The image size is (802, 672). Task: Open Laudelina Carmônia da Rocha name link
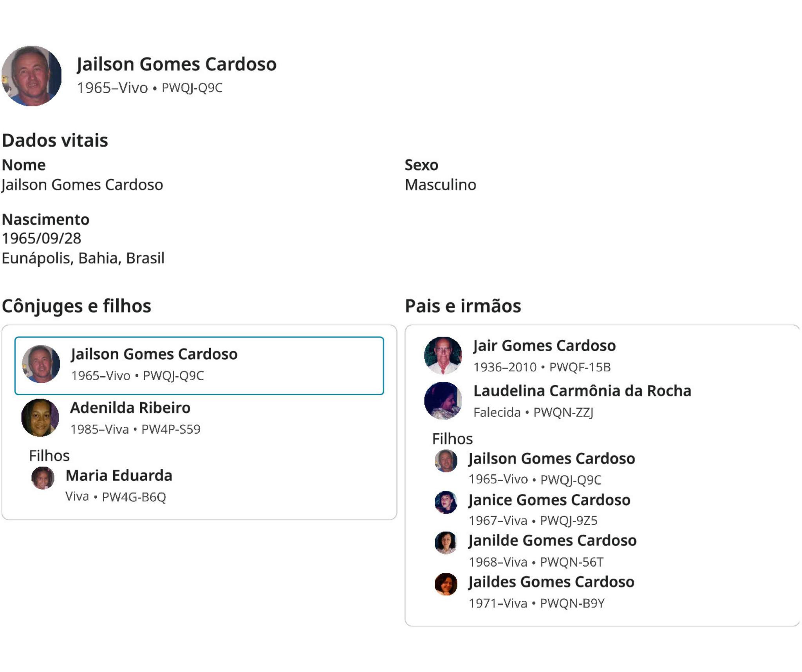tap(582, 391)
